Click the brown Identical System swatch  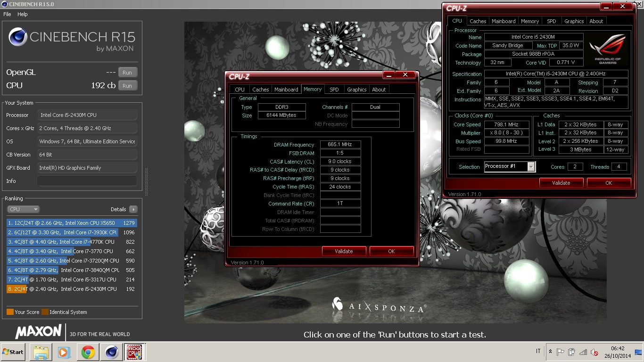click(x=45, y=312)
